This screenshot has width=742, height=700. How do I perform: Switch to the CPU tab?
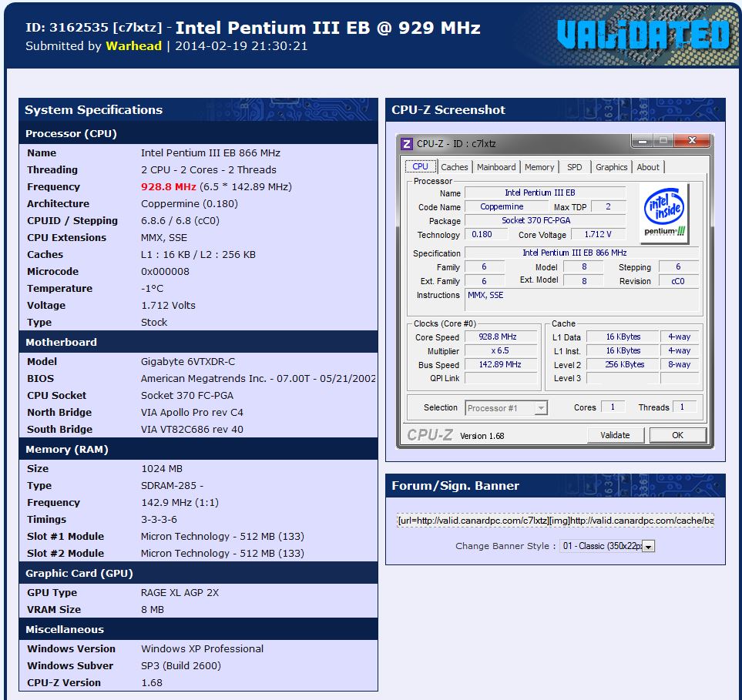tap(420, 166)
